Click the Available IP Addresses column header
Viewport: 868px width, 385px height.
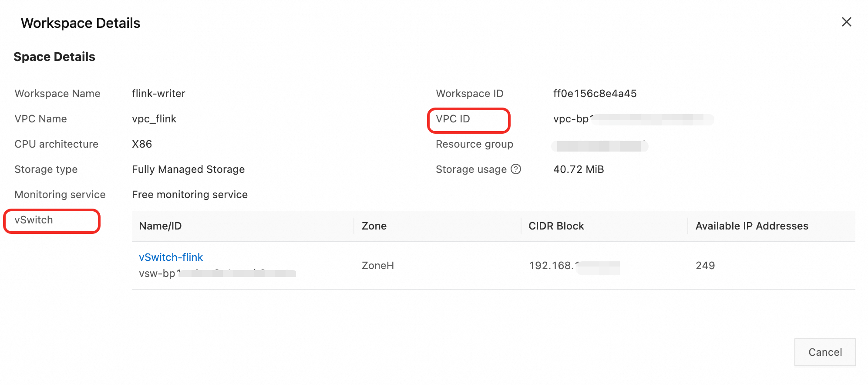(x=751, y=226)
